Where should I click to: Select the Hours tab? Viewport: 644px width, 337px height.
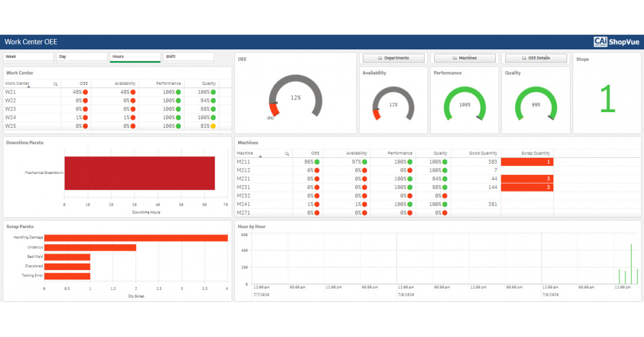135,56
